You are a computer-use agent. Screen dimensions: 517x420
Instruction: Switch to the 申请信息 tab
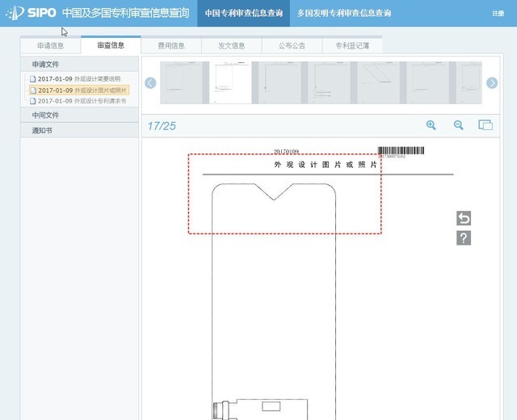[51, 46]
